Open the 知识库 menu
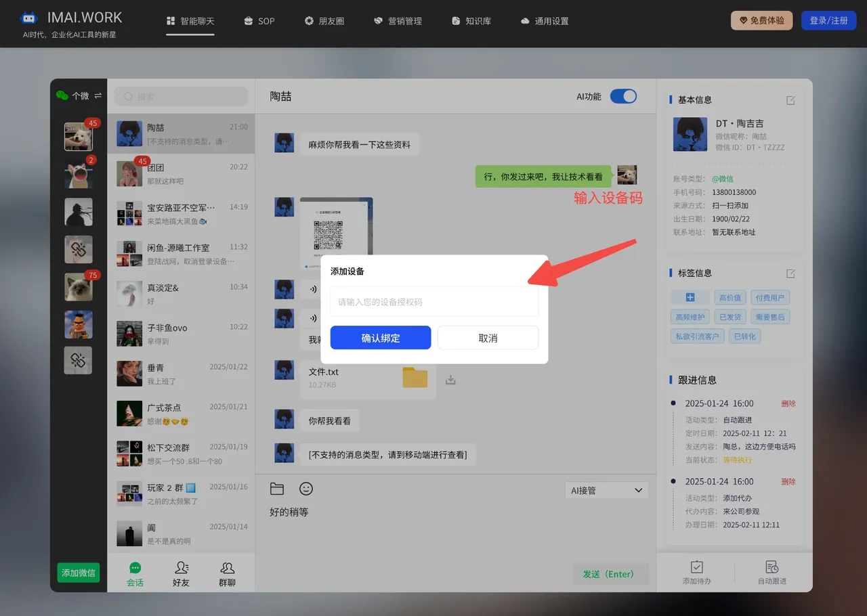This screenshot has height=616, width=867. click(471, 21)
